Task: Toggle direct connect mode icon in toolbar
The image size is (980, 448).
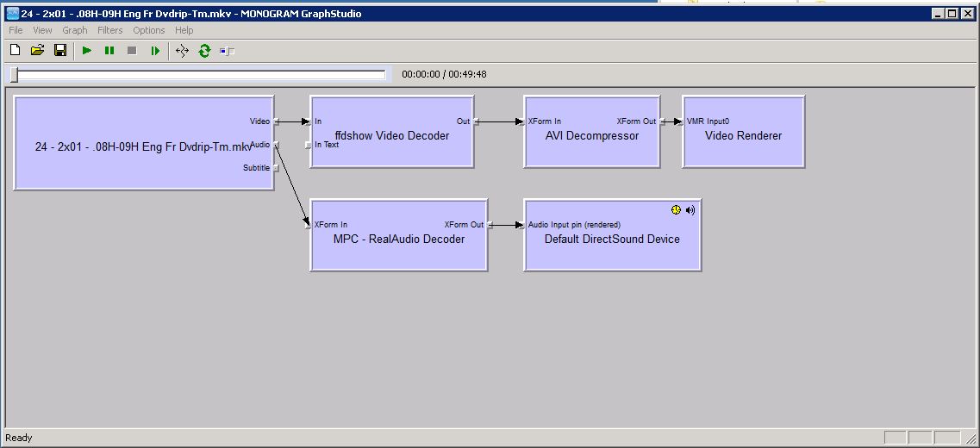Action: [x=182, y=51]
